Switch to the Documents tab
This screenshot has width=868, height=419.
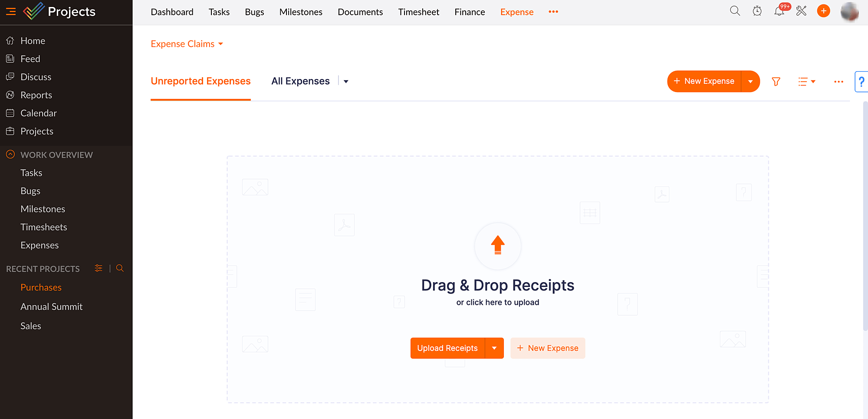click(x=360, y=12)
